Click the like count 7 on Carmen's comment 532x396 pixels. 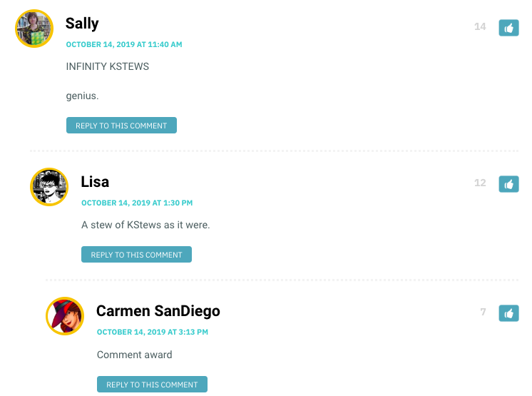(483, 313)
